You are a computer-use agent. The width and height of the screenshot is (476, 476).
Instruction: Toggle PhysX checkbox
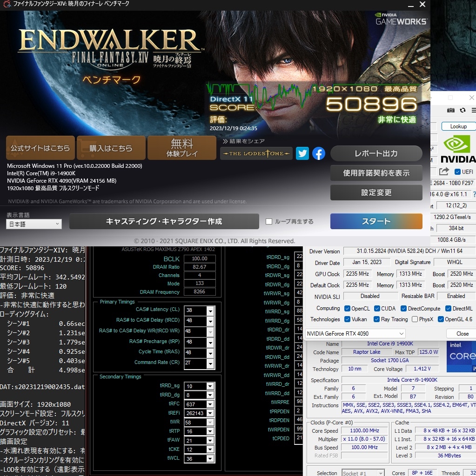tap(415, 319)
